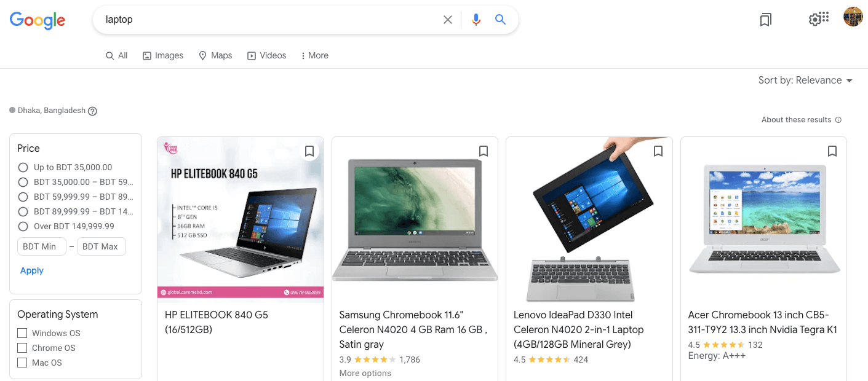Check the Chrome OS checkbox

point(22,348)
